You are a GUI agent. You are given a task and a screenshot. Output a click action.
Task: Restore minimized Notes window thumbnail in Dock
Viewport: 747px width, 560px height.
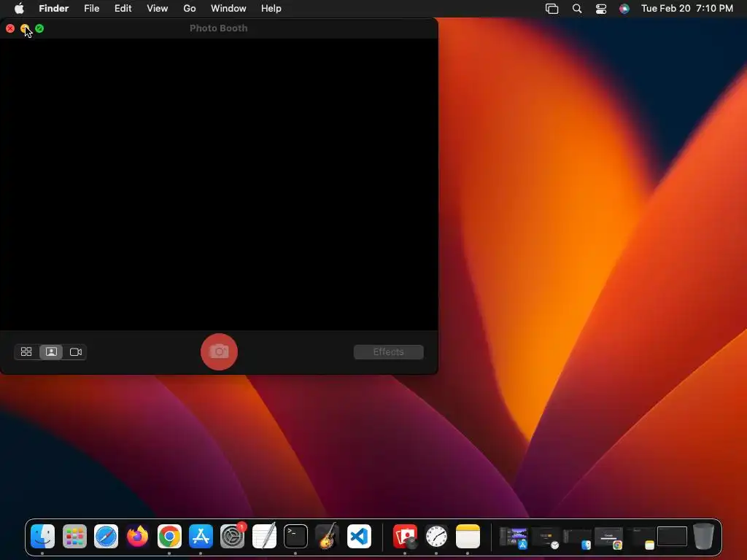click(640, 537)
